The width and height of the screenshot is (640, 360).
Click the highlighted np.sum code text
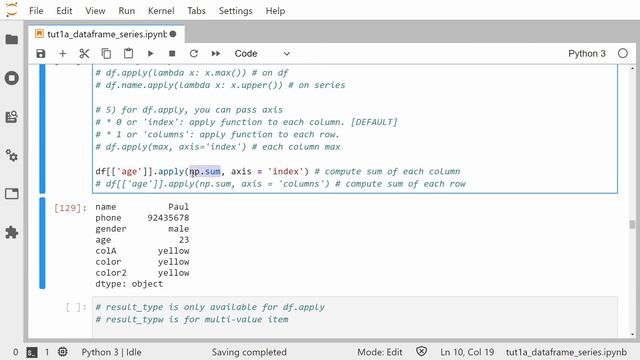click(x=205, y=171)
